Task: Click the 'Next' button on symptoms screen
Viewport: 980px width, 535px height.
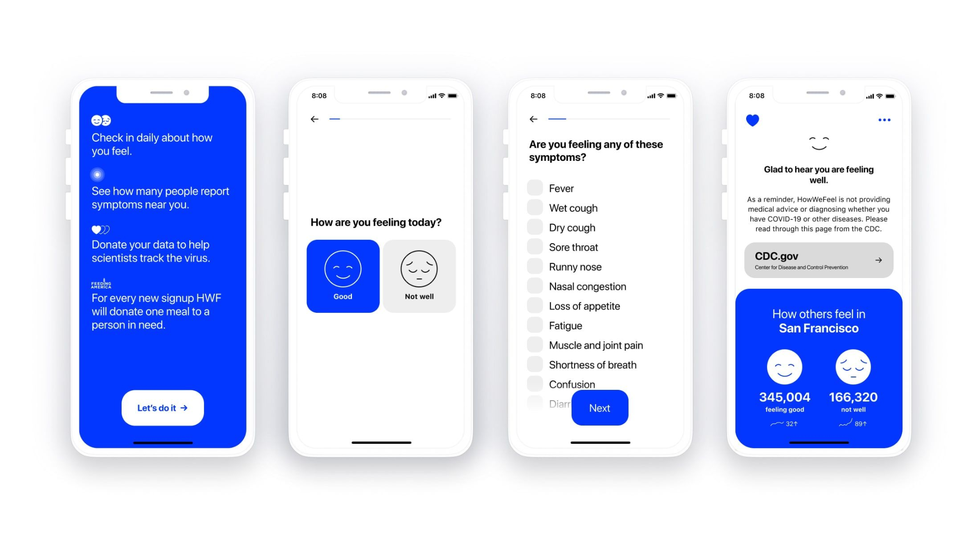Action: 599,407
